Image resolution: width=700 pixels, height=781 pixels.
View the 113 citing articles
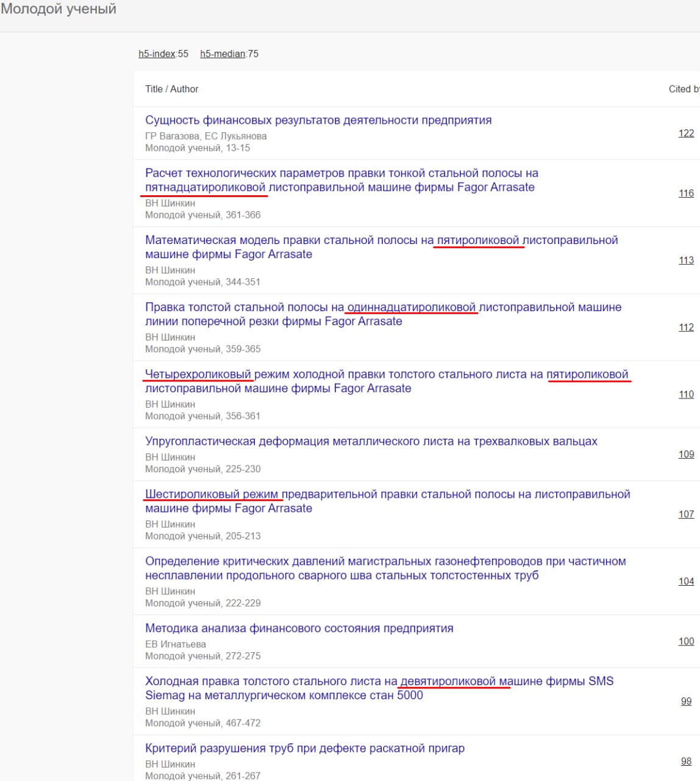coord(686,260)
